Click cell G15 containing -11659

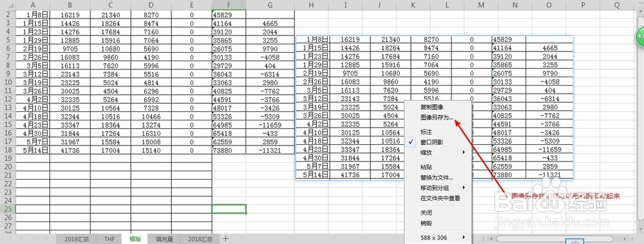point(270,125)
